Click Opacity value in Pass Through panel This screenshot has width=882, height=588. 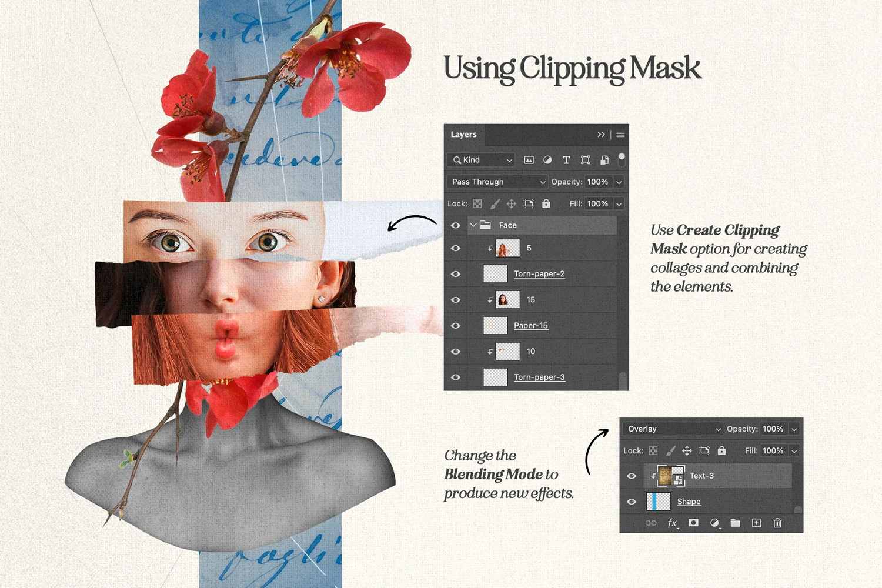pos(598,182)
